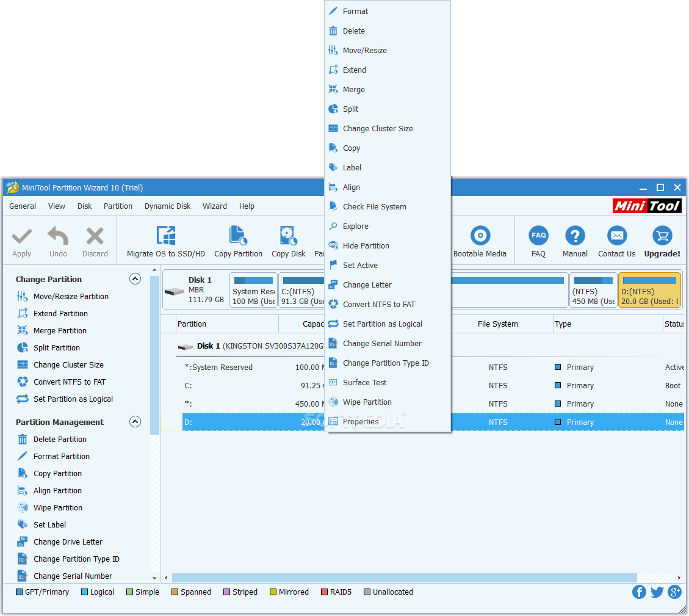Screen dimensions: 689x616
Task: Select Hide Partition from context menu
Action: pos(388,246)
